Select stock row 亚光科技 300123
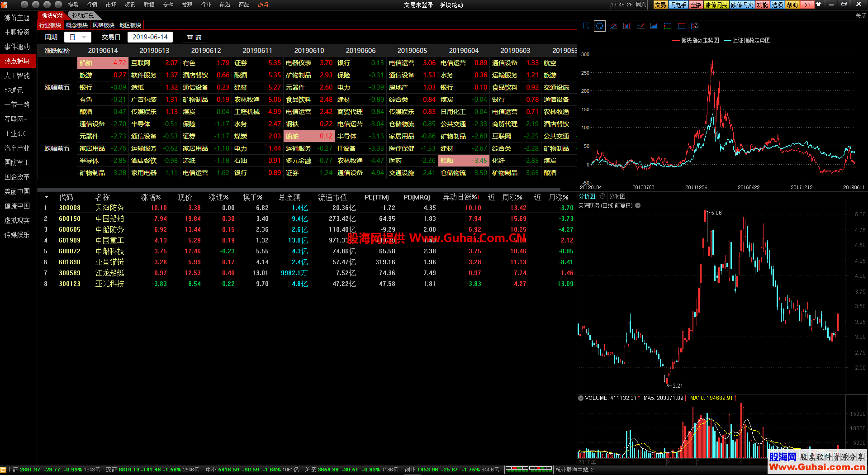Viewport: 868px width, 475px height. click(x=308, y=284)
